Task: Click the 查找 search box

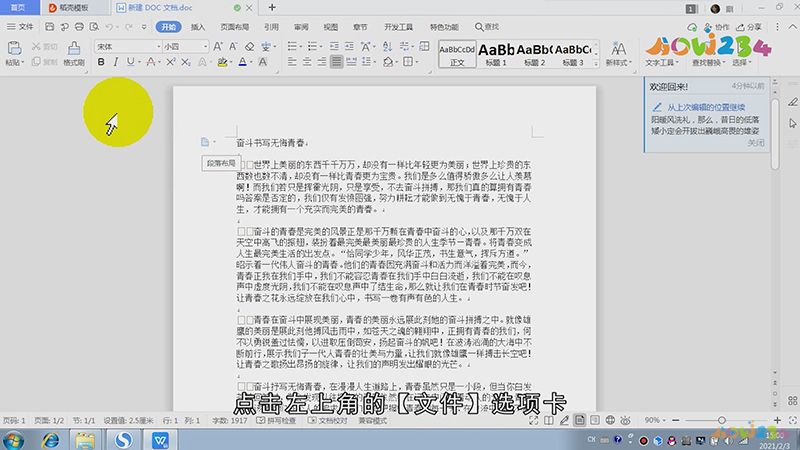Action: click(x=487, y=27)
